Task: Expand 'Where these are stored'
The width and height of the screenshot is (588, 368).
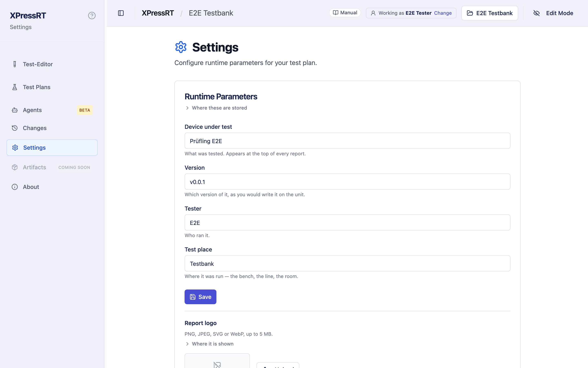Action: pyautogui.click(x=216, y=108)
